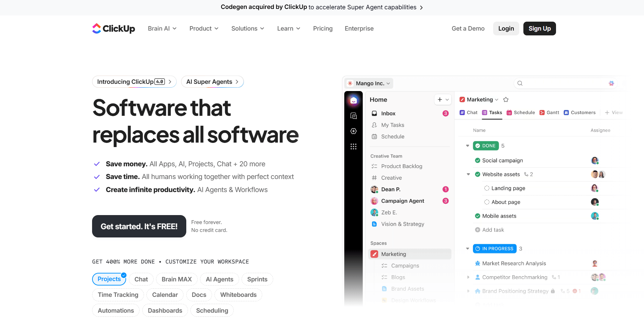Open the Learn dropdown menu
The width and height of the screenshot is (644, 335).
pyautogui.click(x=289, y=29)
